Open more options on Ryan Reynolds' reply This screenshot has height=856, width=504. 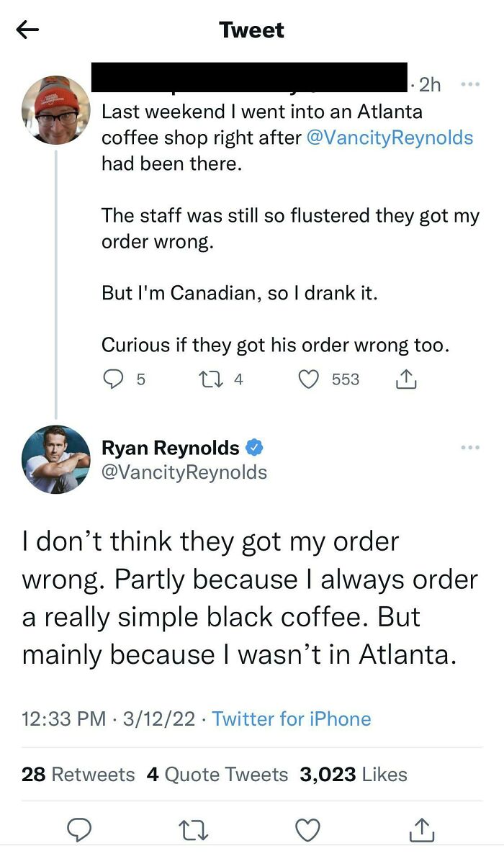tap(469, 447)
